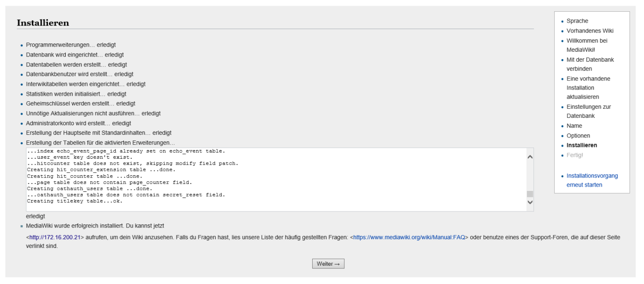Open Eine vorhandene Installation aktualisieren step
The width and height of the screenshot is (644, 284).
[588, 88]
